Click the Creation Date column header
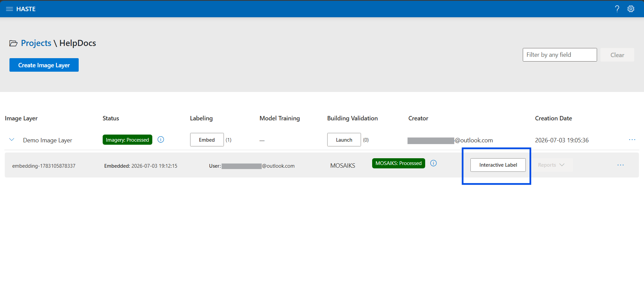The width and height of the screenshot is (644, 283). pyautogui.click(x=553, y=118)
